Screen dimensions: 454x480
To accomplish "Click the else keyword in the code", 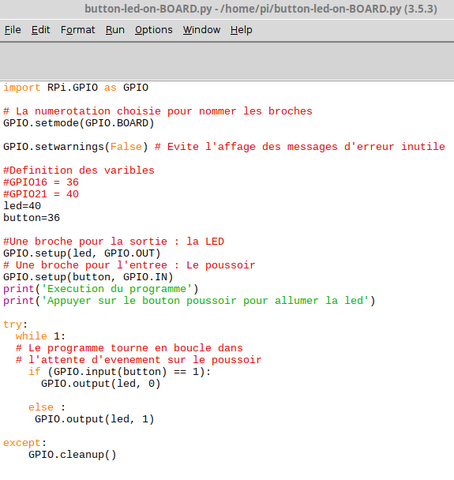I will coord(41,407).
